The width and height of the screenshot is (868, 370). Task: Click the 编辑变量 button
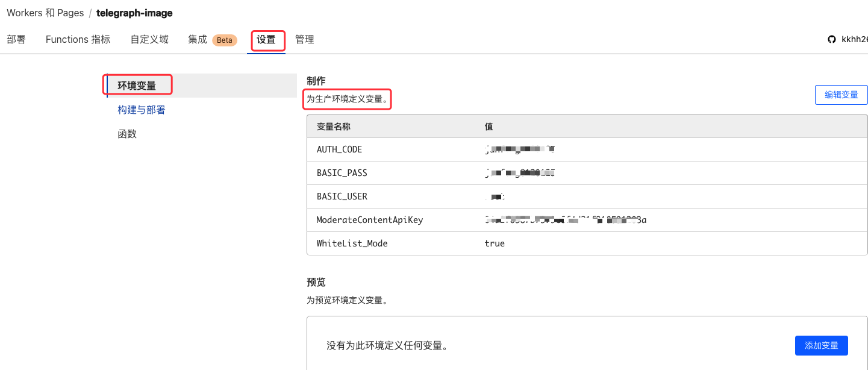pyautogui.click(x=841, y=95)
